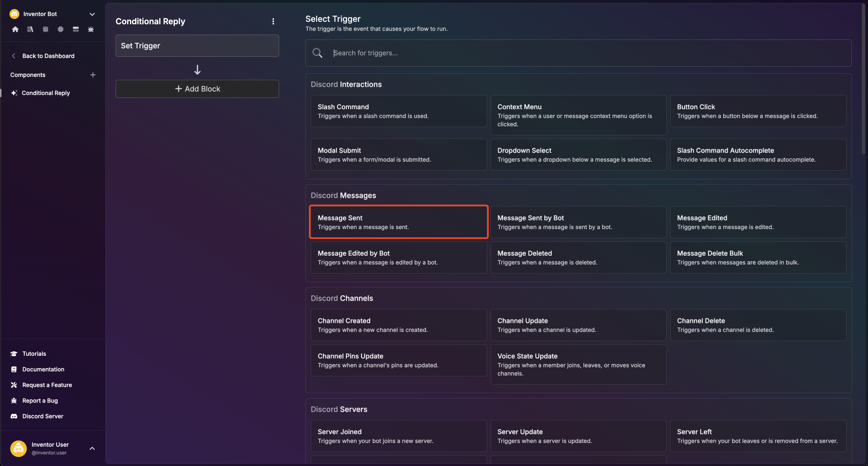Click the Components section label
Viewport: 868px width, 466px height.
coord(28,75)
